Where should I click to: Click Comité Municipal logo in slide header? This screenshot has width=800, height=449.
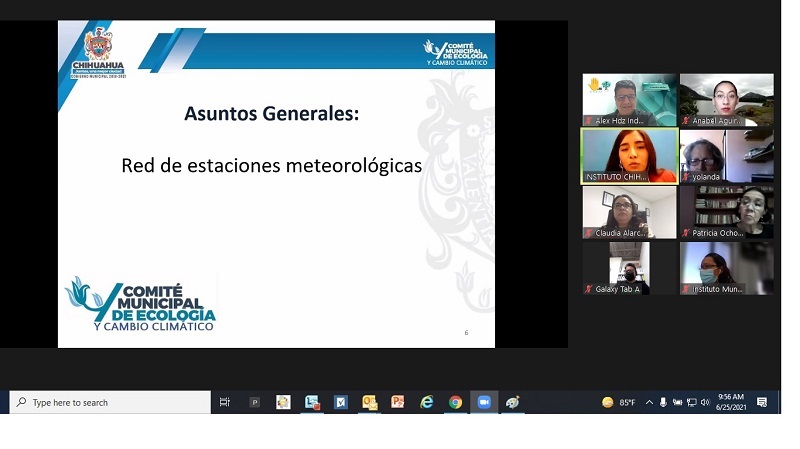(456, 53)
